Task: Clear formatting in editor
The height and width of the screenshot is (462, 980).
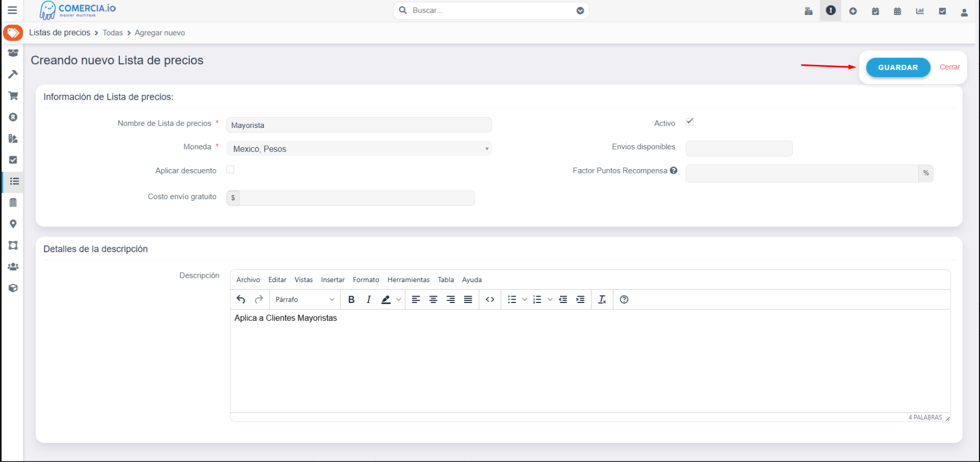Action: pyautogui.click(x=602, y=299)
